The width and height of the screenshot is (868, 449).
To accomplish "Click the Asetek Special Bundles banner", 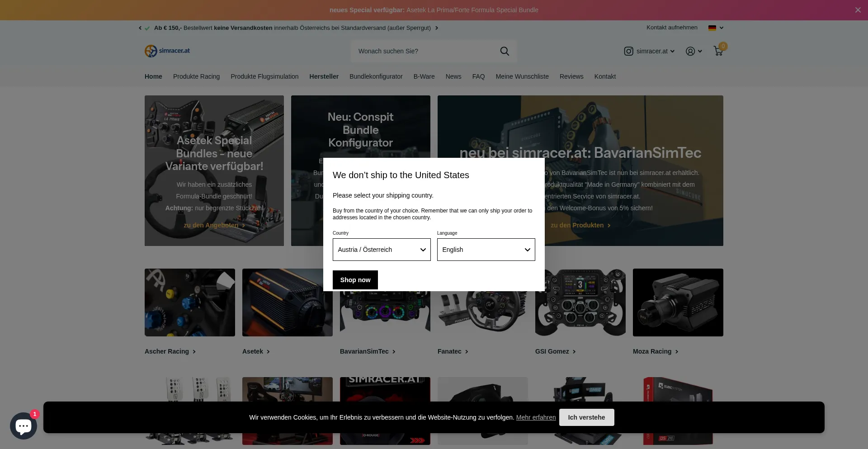I will point(214,170).
